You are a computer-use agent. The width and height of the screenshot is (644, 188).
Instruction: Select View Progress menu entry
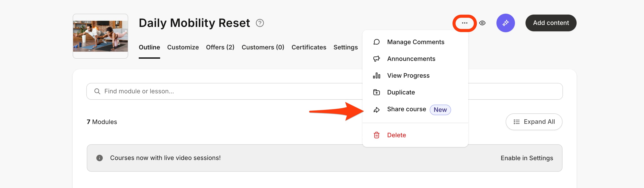point(415,75)
